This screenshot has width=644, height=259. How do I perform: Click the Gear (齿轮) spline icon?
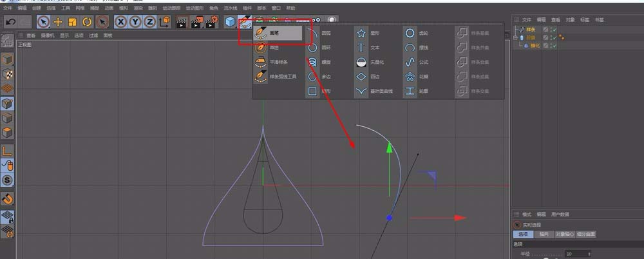coord(410,32)
